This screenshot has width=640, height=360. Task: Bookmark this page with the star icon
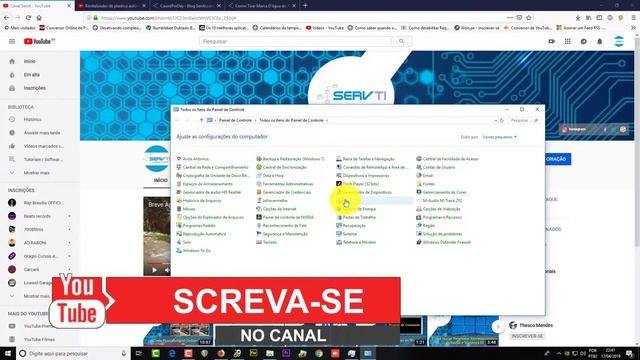point(529,18)
